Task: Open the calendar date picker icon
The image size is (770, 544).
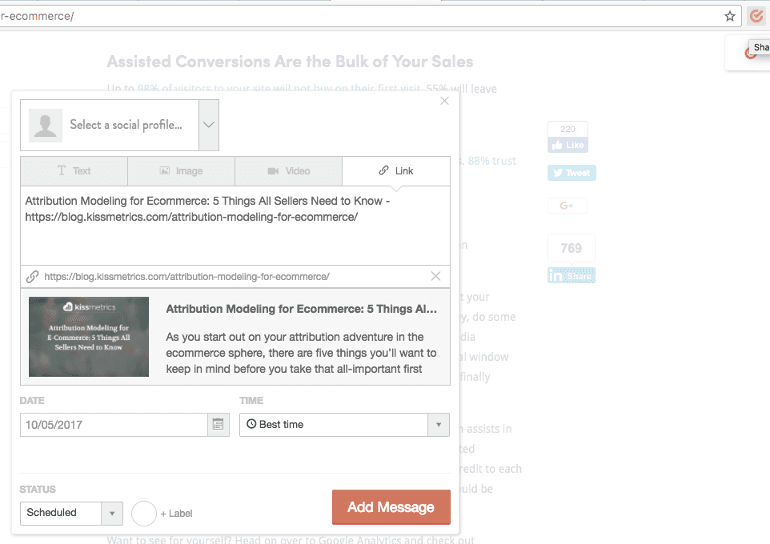Action: coord(217,424)
